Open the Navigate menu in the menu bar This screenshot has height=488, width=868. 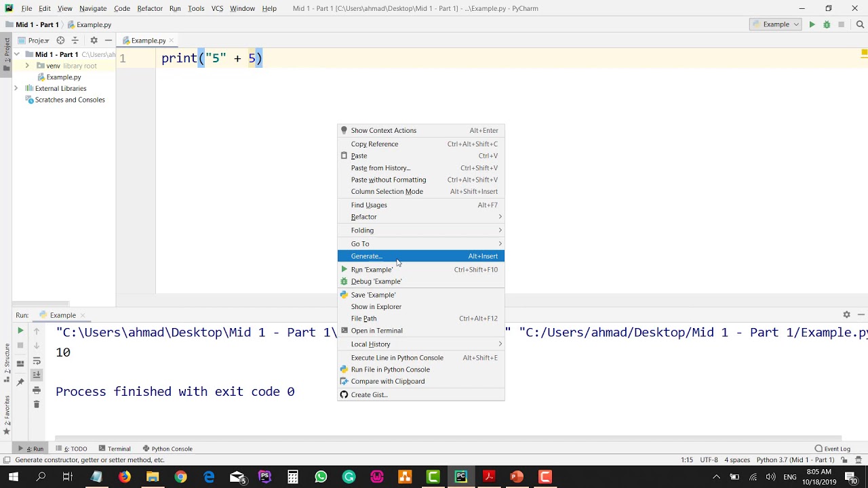tap(93, 9)
